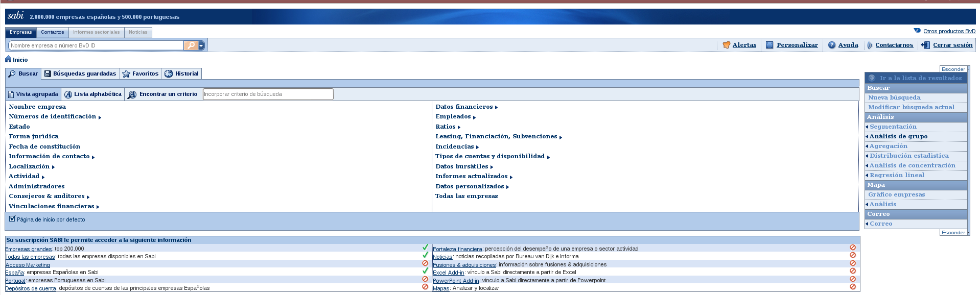Click the Alertas megaphone icon
Screen dimensions: 980x295
click(x=727, y=45)
